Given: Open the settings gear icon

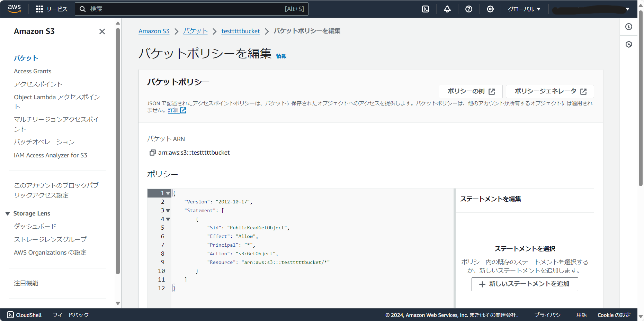Looking at the screenshot, I should coord(490,9).
